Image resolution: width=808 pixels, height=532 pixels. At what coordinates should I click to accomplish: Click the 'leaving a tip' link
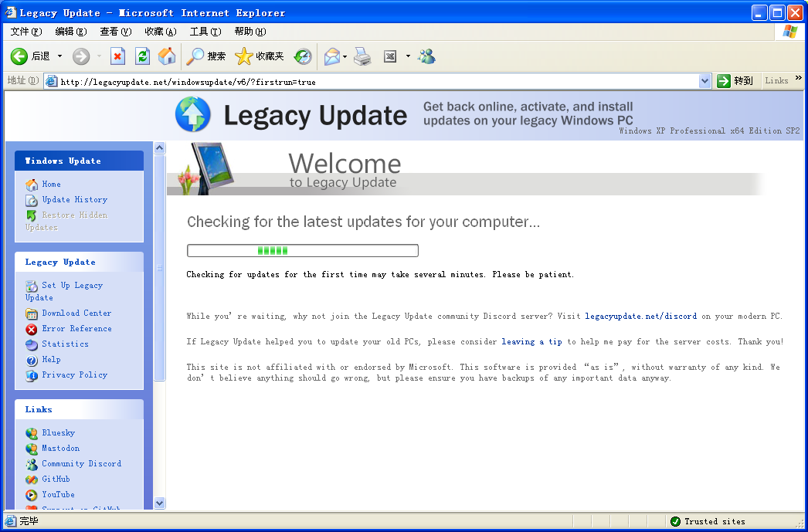531,342
